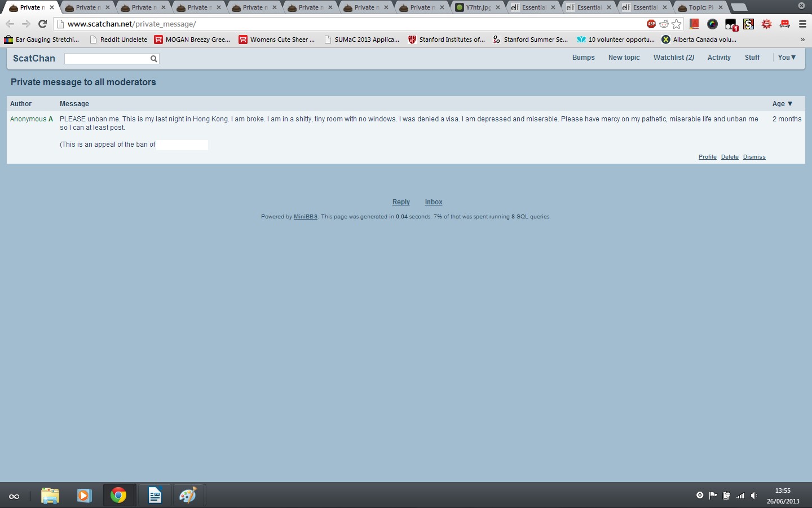
Task: Click the Reply link
Action: (401, 202)
